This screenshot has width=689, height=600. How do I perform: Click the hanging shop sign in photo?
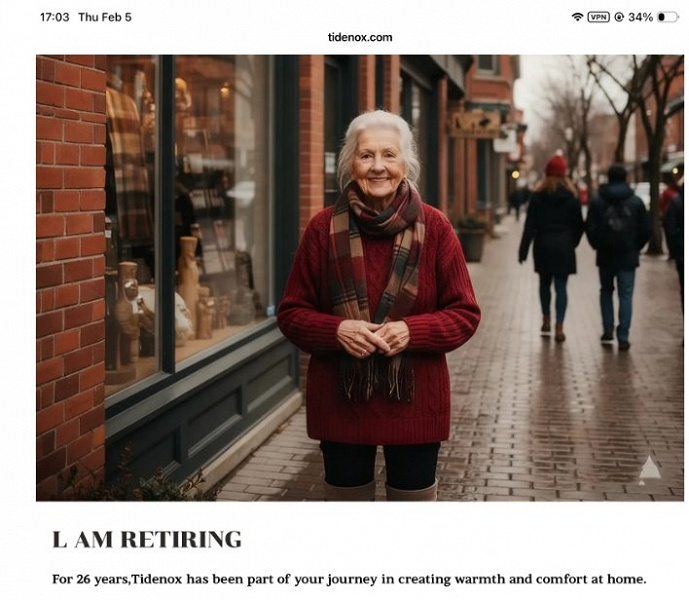[x=474, y=124]
